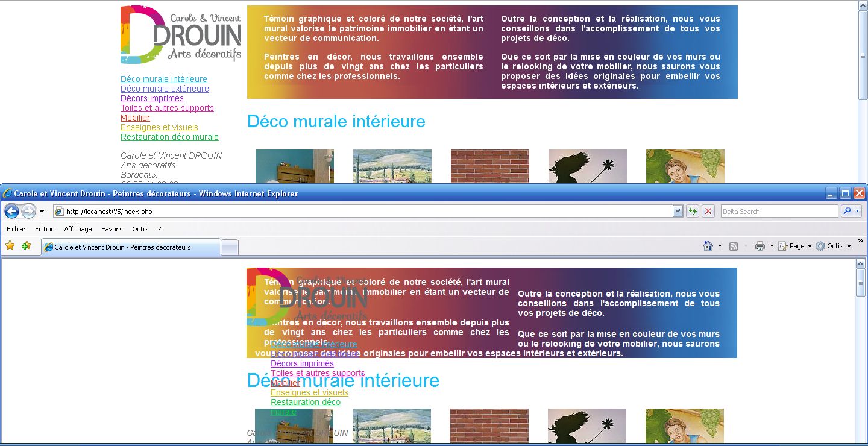Viewport: 868px width, 446px height.
Task: Open the Favoris menu
Action: (x=112, y=229)
